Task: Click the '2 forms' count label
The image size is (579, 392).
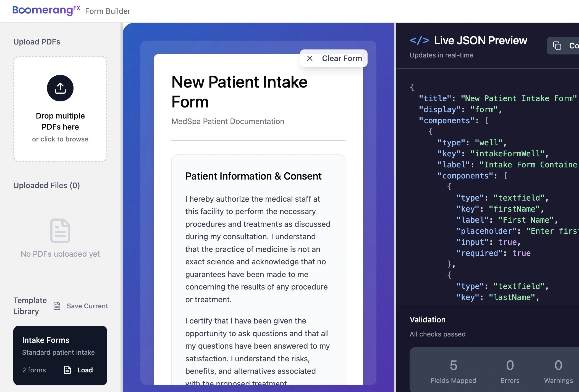Action: click(34, 370)
